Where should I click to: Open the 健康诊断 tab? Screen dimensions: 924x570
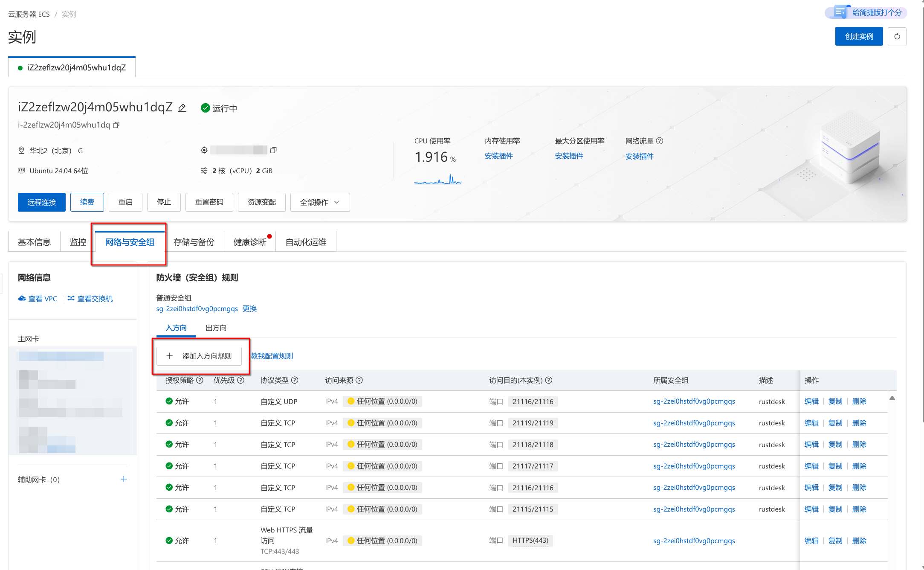250,242
